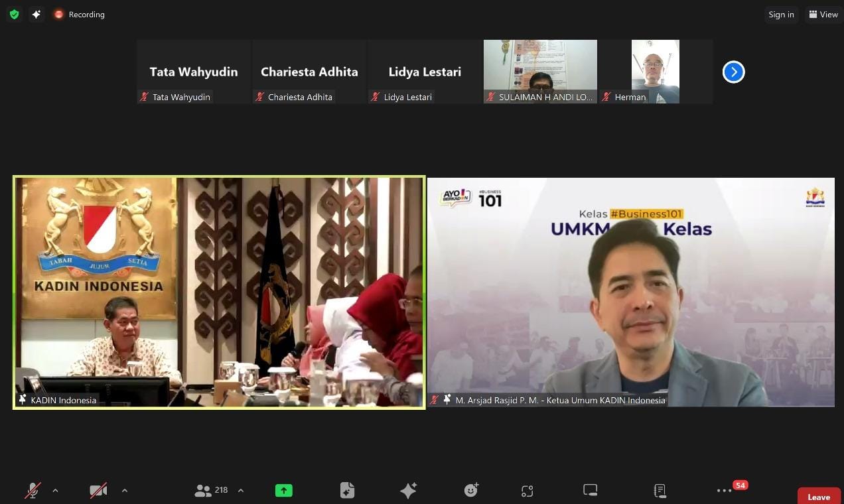
Task: Open the participants list icon
Action: [203, 490]
